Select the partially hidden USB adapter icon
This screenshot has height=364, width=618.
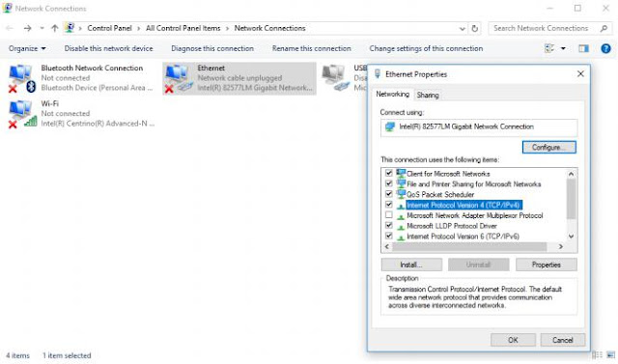coord(335,77)
